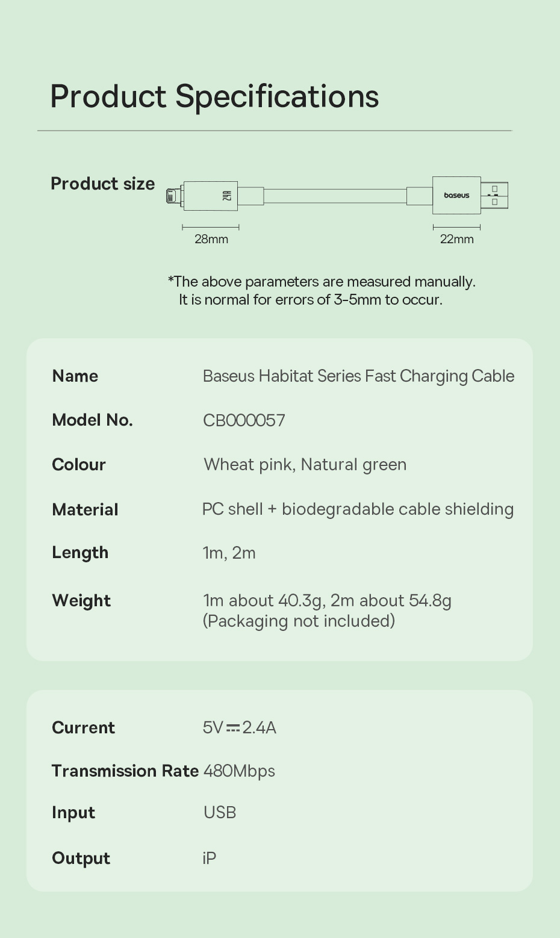Click the baseus logo on the USB housing
This screenshot has height=938, width=560.
pyautogui.click(x=456, y=196)
